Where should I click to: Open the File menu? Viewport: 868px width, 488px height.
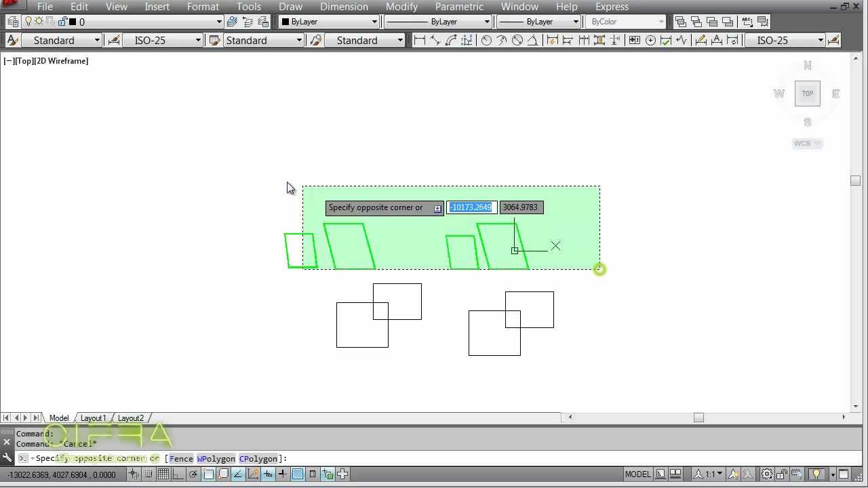coord(45,6)
